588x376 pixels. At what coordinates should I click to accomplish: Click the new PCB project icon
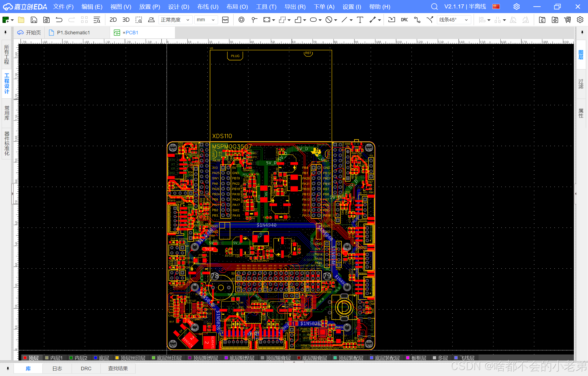click(x=5, y=20)
